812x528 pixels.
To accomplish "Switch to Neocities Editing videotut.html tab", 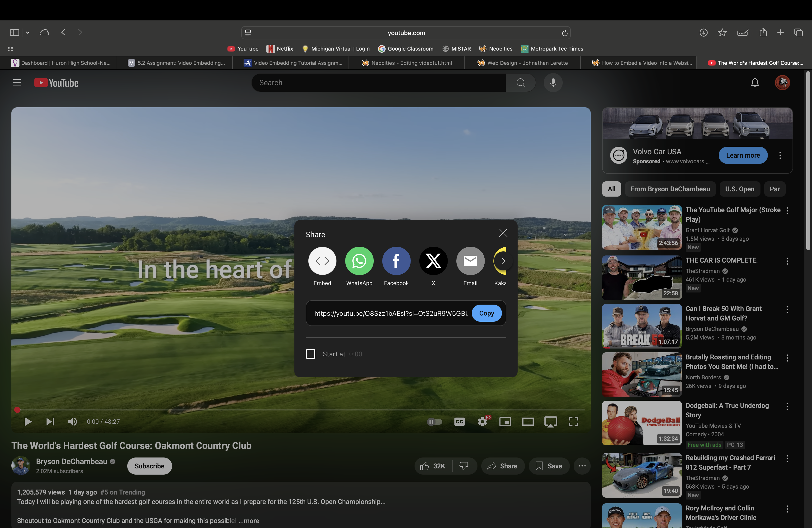I will pos(406,63).
